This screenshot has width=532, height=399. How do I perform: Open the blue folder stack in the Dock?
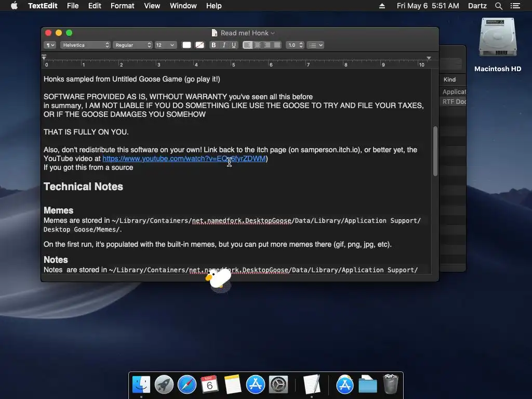(x=368, y=385)
